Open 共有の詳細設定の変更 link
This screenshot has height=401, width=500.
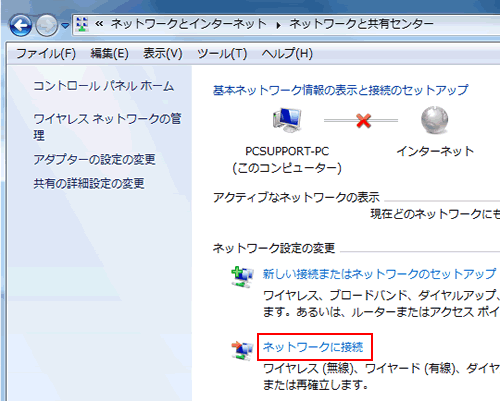click(89, 183)
